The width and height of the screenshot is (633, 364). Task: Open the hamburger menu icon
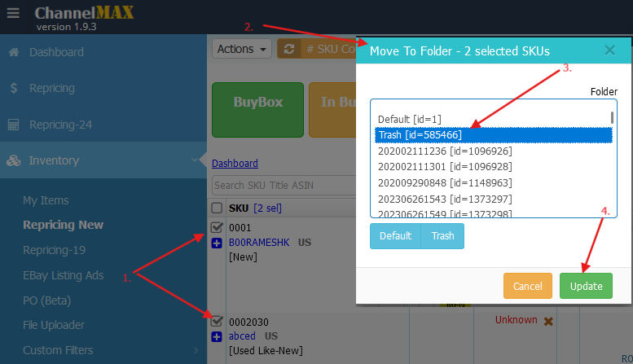(13, 14)
